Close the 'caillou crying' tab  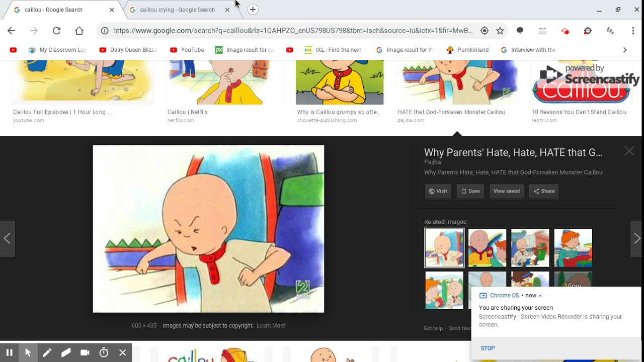click(x=227, y=10)
